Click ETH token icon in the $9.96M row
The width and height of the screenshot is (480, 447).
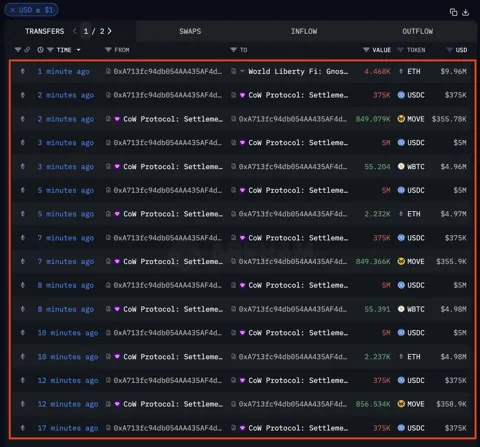point(401,71)
